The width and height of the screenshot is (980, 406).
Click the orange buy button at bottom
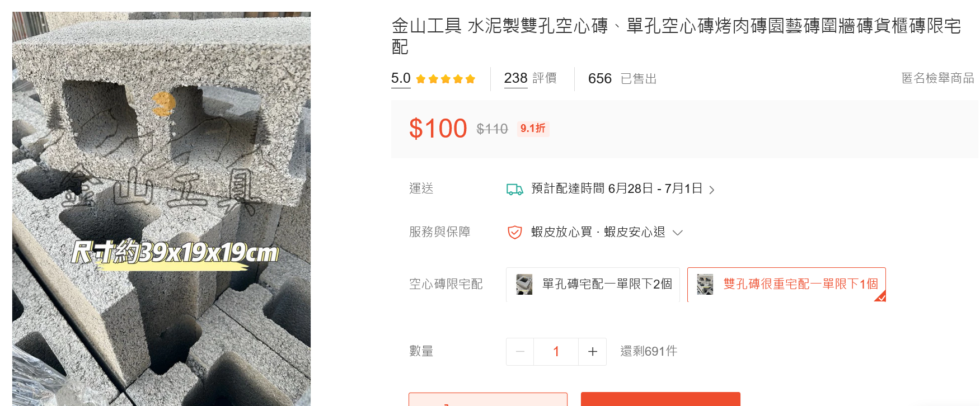[660, 399]
